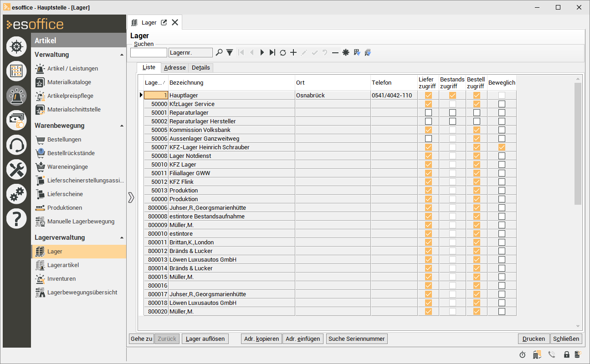
Task: Click the Adr. einfügen button
Action: 303,339
